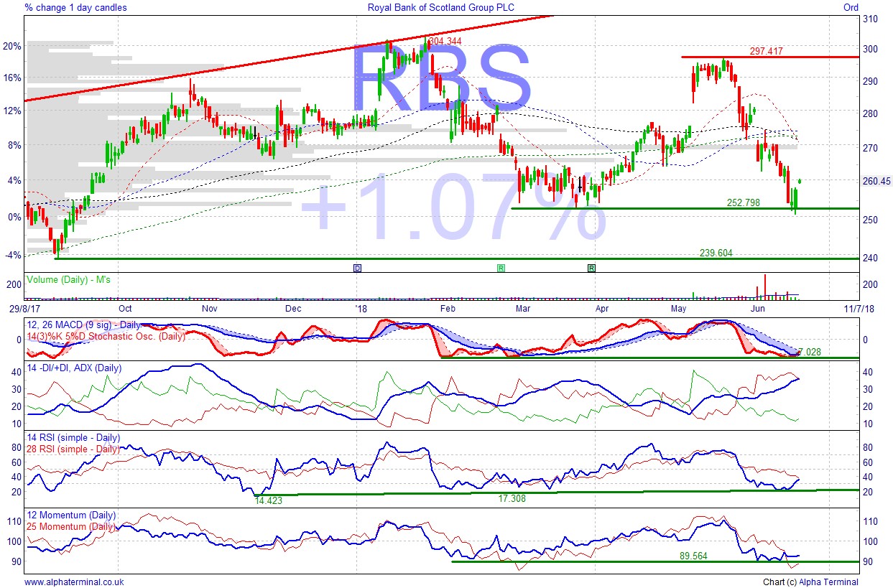Click the 'Feb' month axis label

point(448,309)
